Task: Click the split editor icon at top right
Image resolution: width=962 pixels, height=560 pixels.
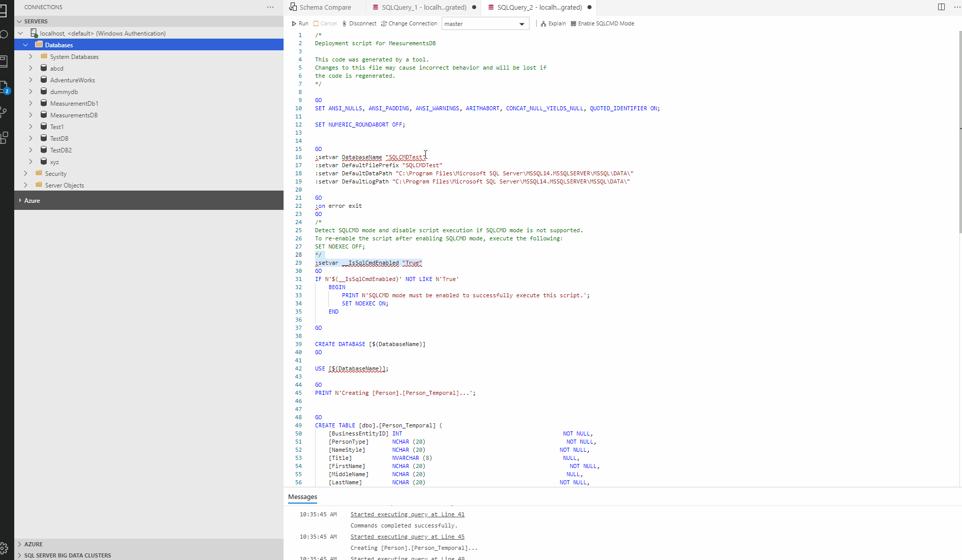Action: click(x=941, y=7)
